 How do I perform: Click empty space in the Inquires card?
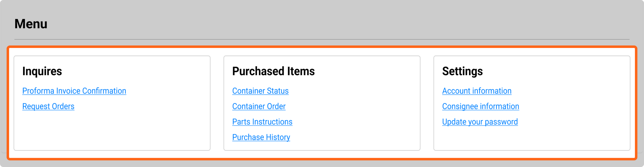(x=112, y=130)
